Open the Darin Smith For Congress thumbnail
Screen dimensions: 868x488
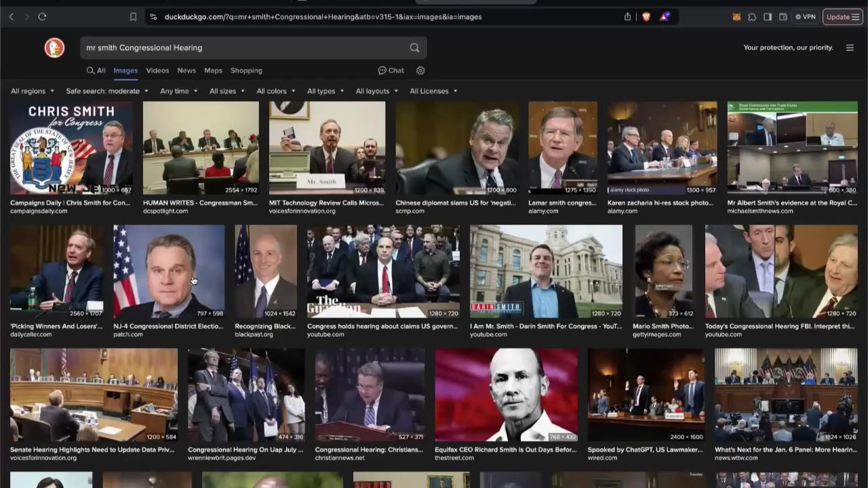coord(547,272)
